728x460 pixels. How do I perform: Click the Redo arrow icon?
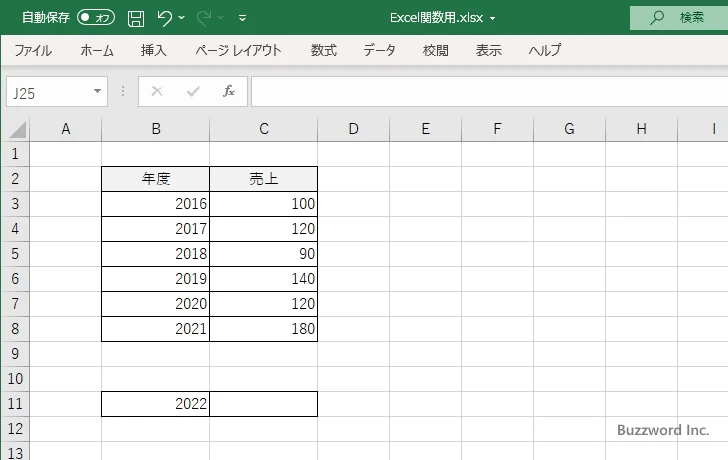click(x=205, y=18)
